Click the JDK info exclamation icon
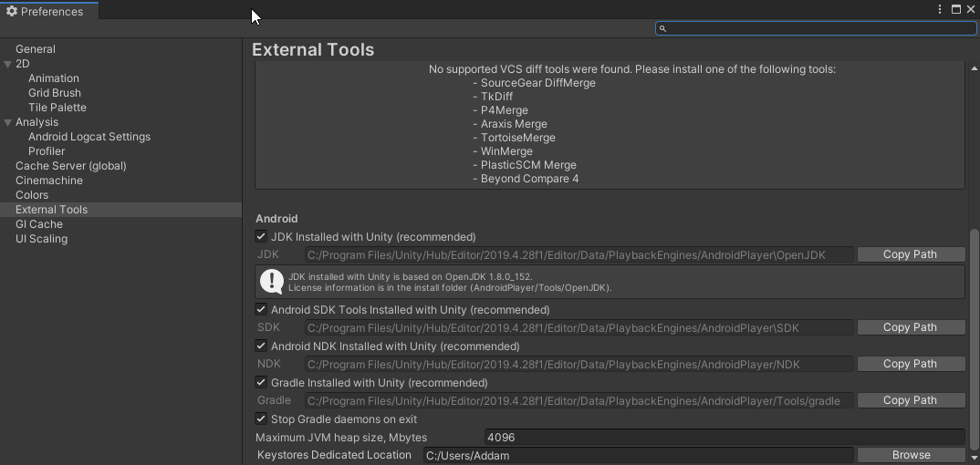980x465 pixels. pos(272,282)
